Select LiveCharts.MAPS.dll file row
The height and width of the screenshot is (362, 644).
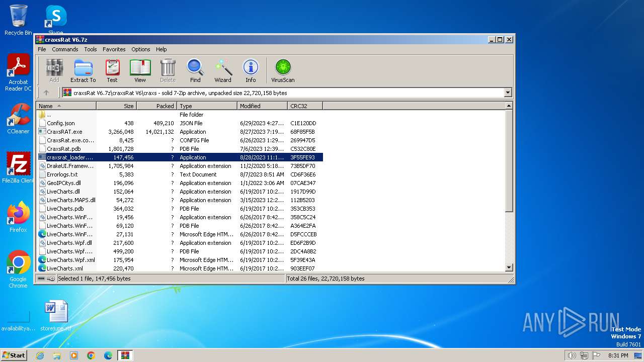click(180, 200)
